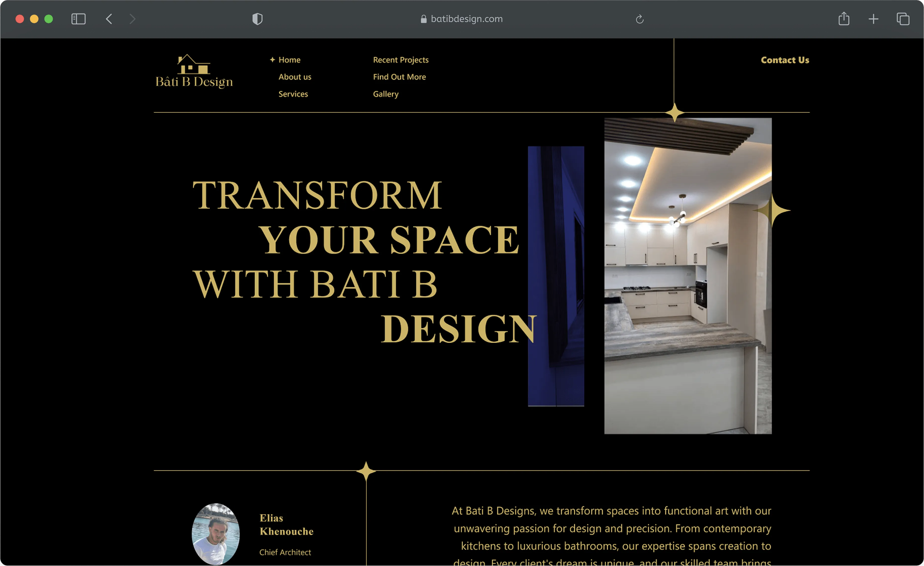
Task: Navigate back using the browser back arrow
Action: 109,19
